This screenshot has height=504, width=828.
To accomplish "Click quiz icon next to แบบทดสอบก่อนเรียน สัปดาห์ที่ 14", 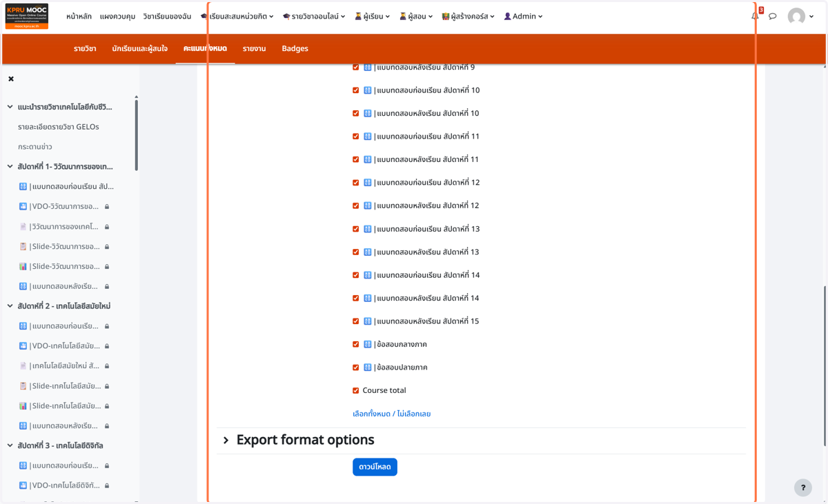I will coord(368,275).
